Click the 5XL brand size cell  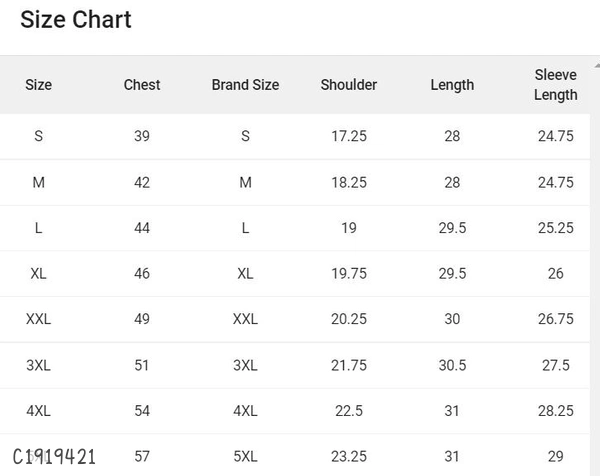(245, 457)
